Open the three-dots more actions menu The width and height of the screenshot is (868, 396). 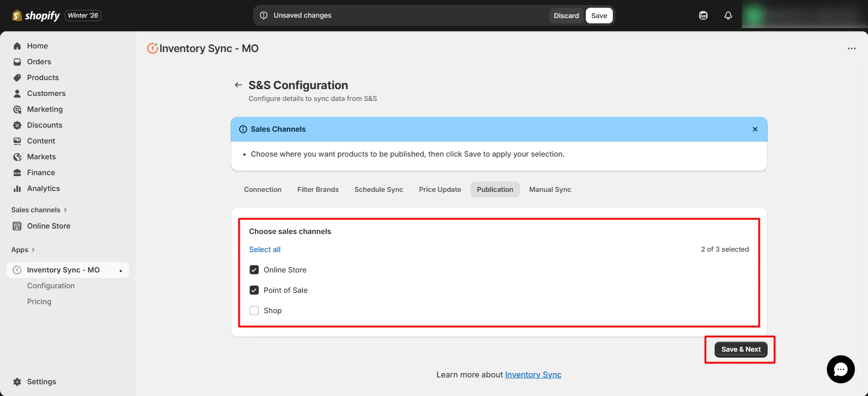[x=851, y=48]
